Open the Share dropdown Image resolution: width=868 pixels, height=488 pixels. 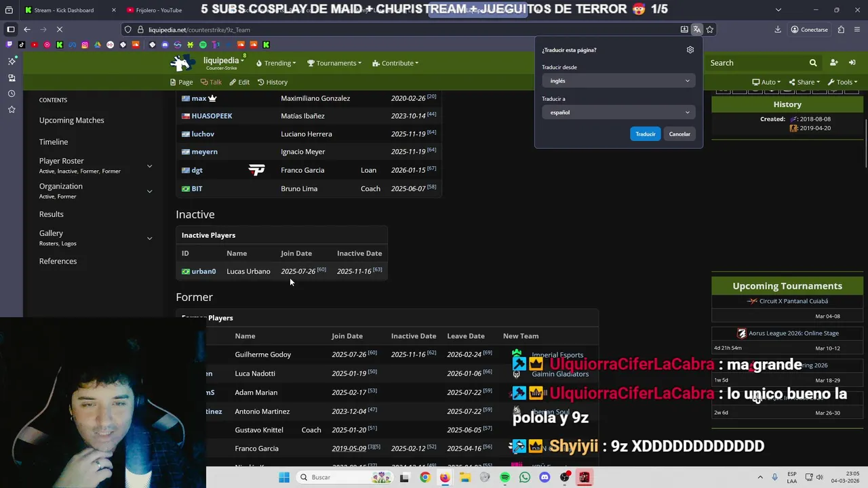point(805,82)
